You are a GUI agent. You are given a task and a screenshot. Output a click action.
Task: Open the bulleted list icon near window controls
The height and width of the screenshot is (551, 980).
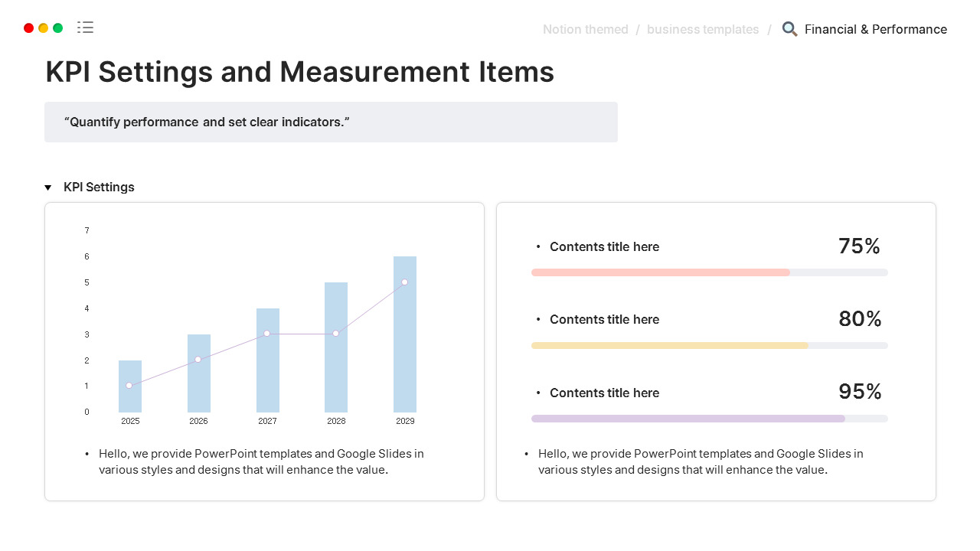click(85, 27)
